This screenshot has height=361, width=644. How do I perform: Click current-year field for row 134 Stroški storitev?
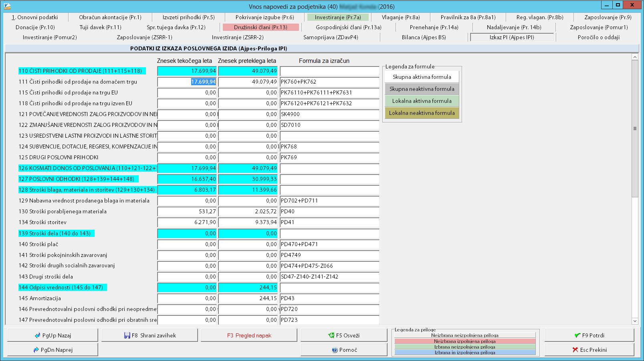point(187,222)
